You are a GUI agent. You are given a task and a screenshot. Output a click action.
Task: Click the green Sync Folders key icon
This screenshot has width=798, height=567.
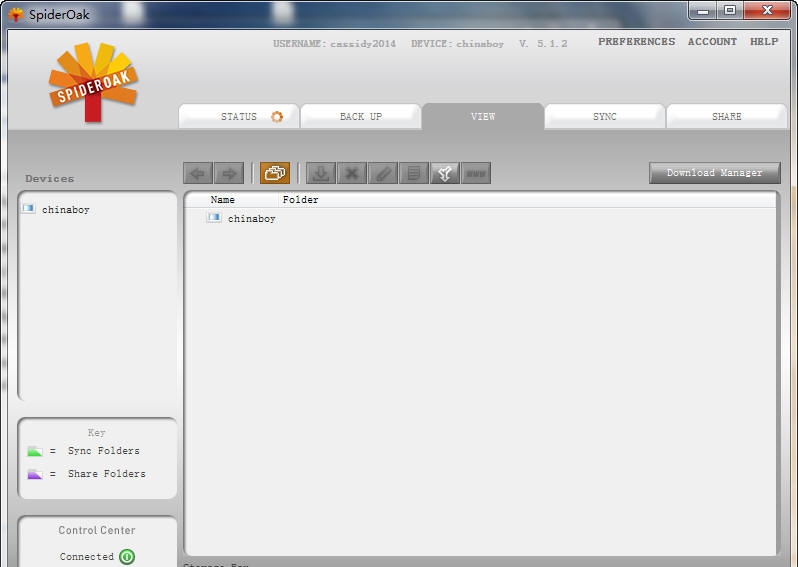point(35,451)
